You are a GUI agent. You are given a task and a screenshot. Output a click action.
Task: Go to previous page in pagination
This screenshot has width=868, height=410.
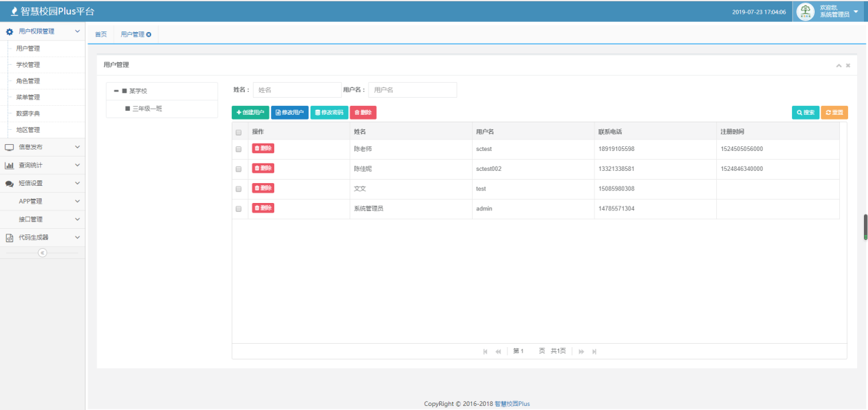click(x=498, y=351)
